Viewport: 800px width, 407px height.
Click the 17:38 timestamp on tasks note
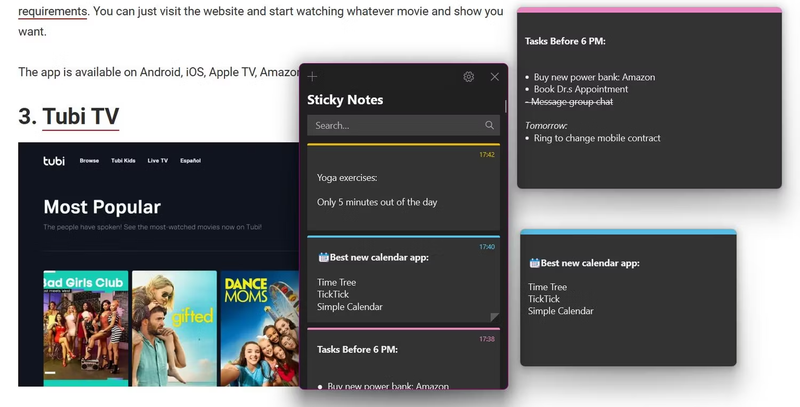pyautogui.click(x=487, y=339)
